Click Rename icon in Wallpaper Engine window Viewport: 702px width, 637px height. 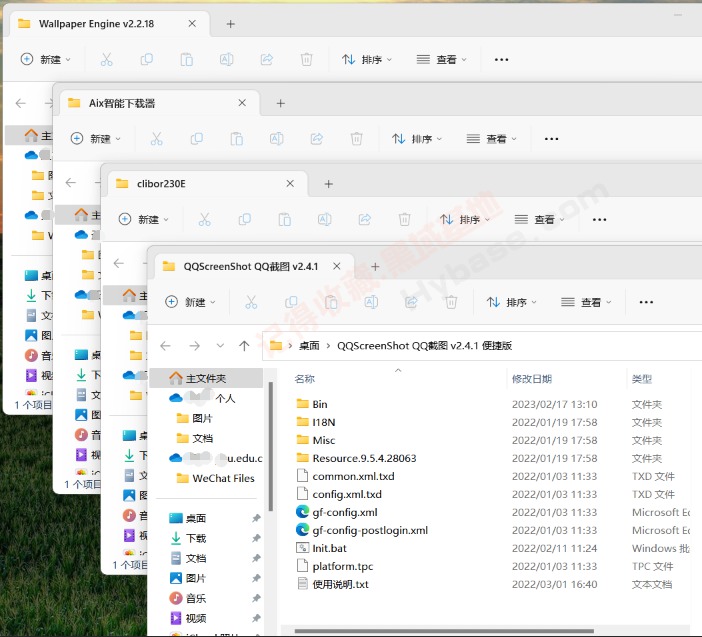tap(227, 60)
